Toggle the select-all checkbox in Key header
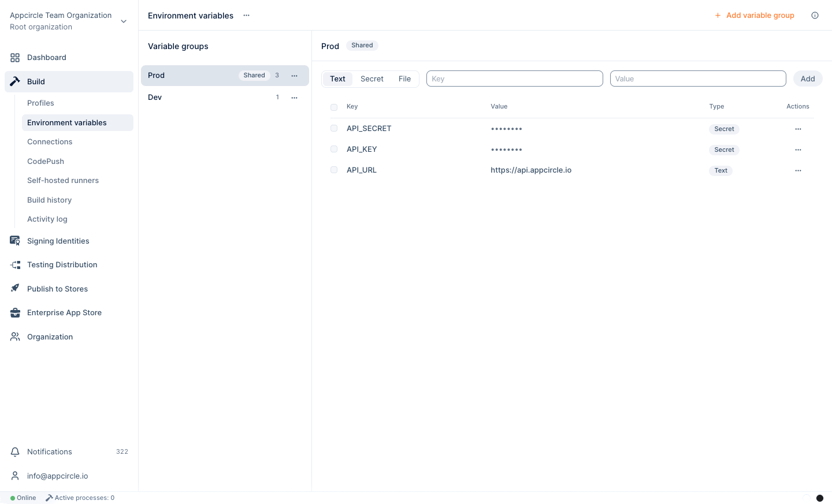The image size is (832, 504). (x=334, y=107)
